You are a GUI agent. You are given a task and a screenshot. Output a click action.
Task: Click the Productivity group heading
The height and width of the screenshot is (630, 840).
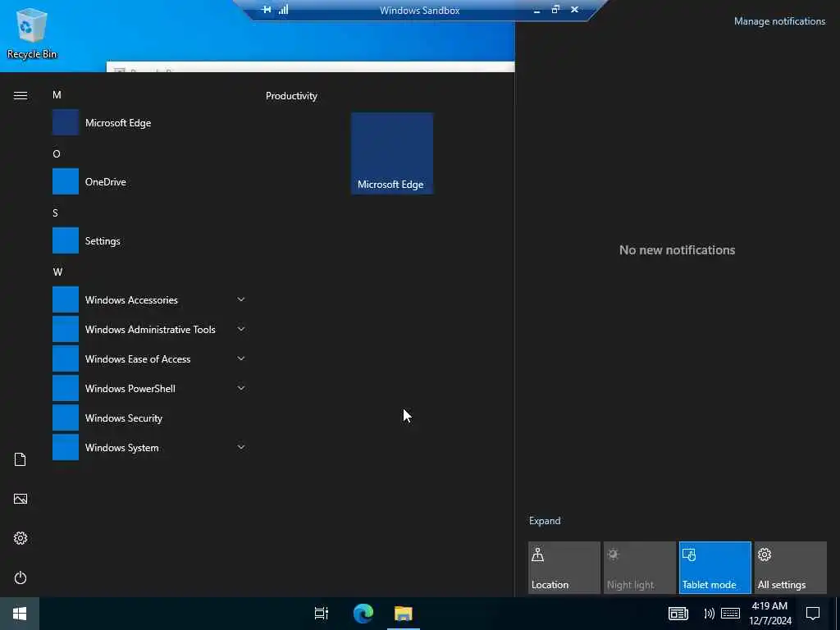click(x=291, y=96)
